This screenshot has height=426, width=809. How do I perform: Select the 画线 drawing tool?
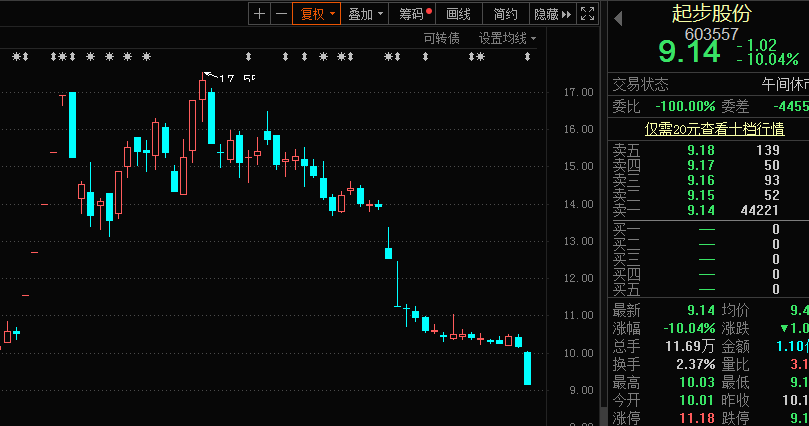(458, 14)
